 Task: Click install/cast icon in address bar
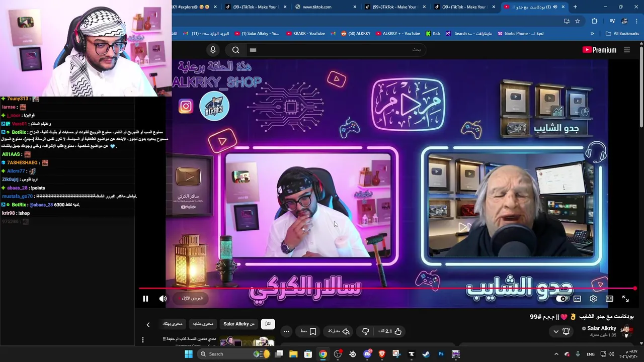point(567,21)
